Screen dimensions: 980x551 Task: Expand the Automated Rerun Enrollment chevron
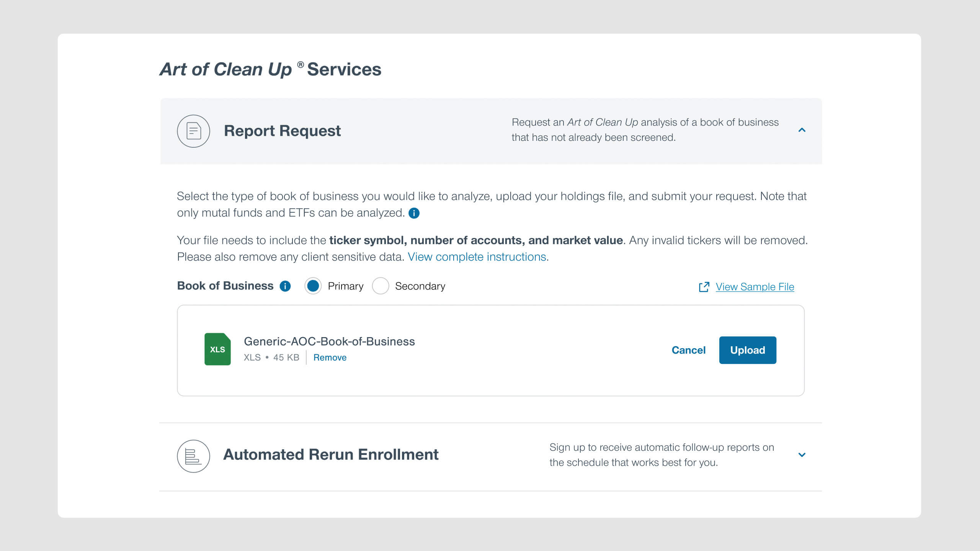(x=802, y=455)
